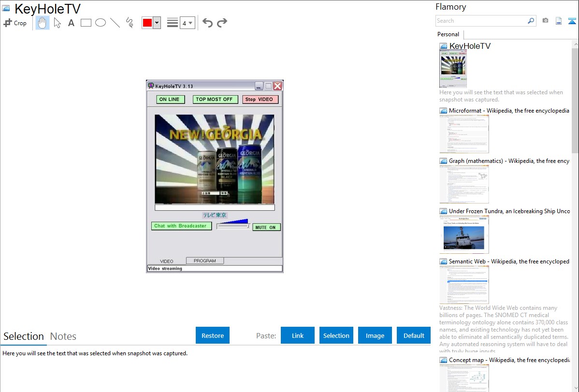The height and width of the screenshot is (392, 579).
Task: Paste as Link button
Action: point(298,335)
